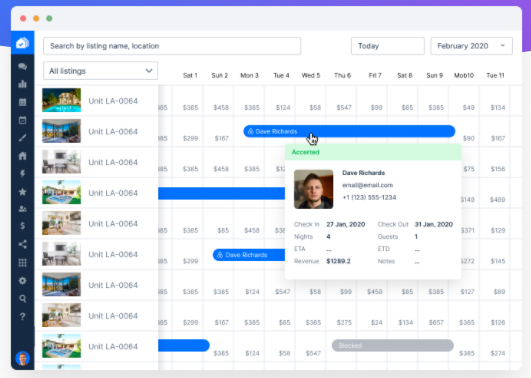The image size is (531, 378).
Task: Open the gear settings icon
Action: (22, 280)
